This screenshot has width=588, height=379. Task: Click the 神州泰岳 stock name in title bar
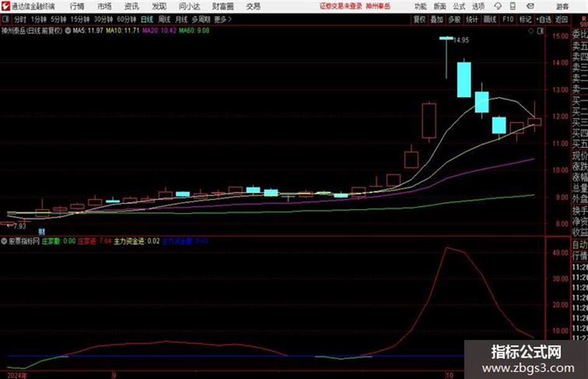378,6
